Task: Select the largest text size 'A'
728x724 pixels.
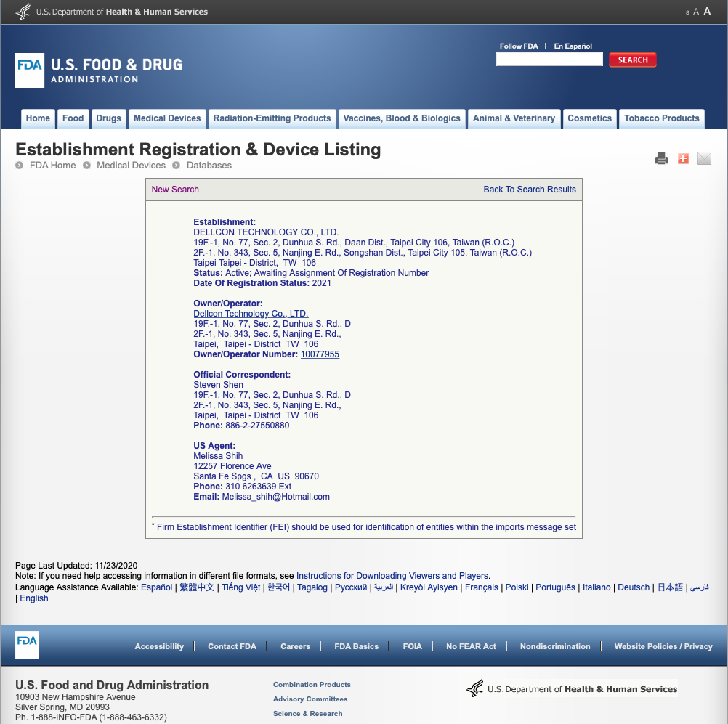Action: (707, 11)
